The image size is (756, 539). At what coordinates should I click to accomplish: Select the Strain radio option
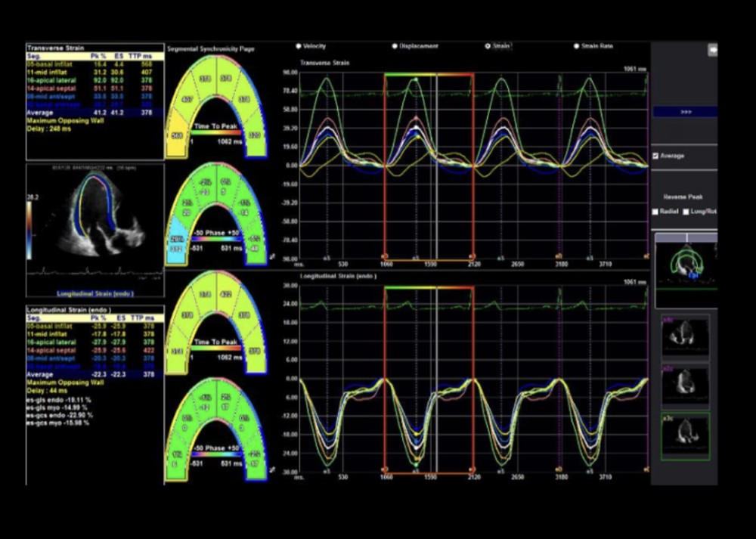click(x=488, y=46)
